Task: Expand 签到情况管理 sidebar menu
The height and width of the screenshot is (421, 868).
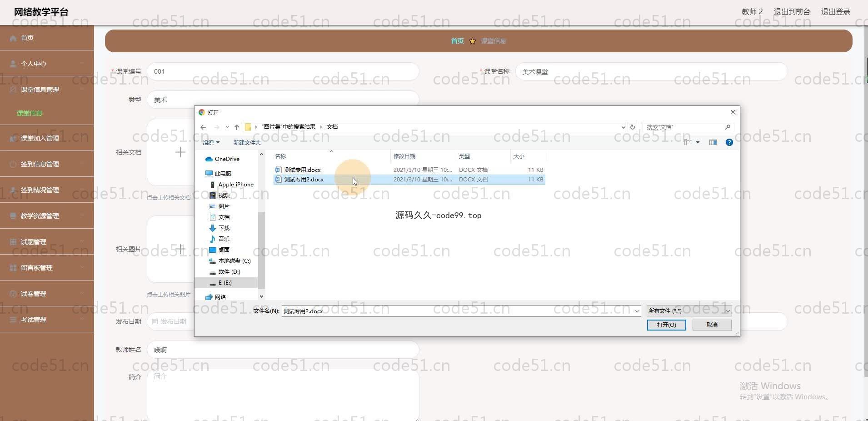Action: pyautogui.click(x=47, y=190)
